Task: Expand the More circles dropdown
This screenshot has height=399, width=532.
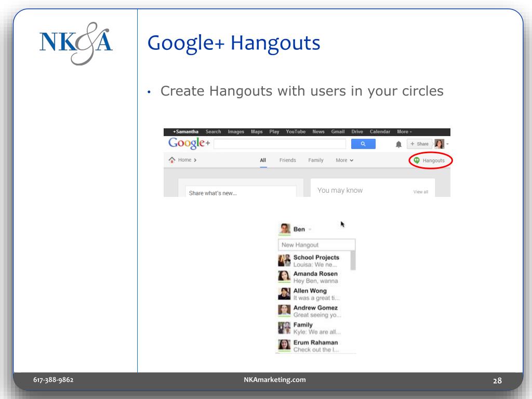Action: 344,160
